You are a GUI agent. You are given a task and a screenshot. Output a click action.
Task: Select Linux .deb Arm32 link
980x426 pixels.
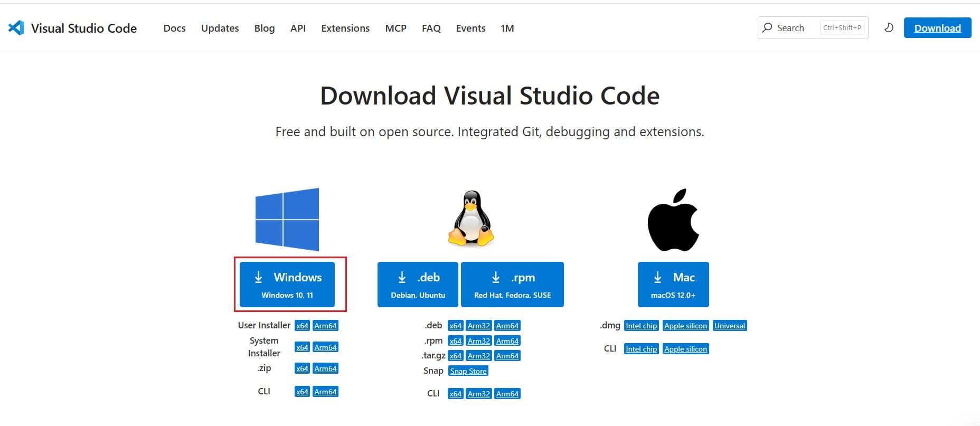click(x=479, y=326)
